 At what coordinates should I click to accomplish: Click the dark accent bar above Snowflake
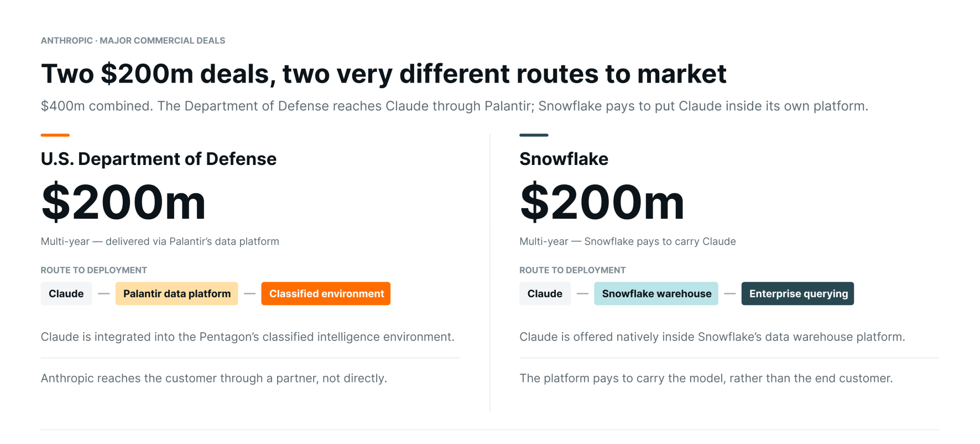[534, 135]
